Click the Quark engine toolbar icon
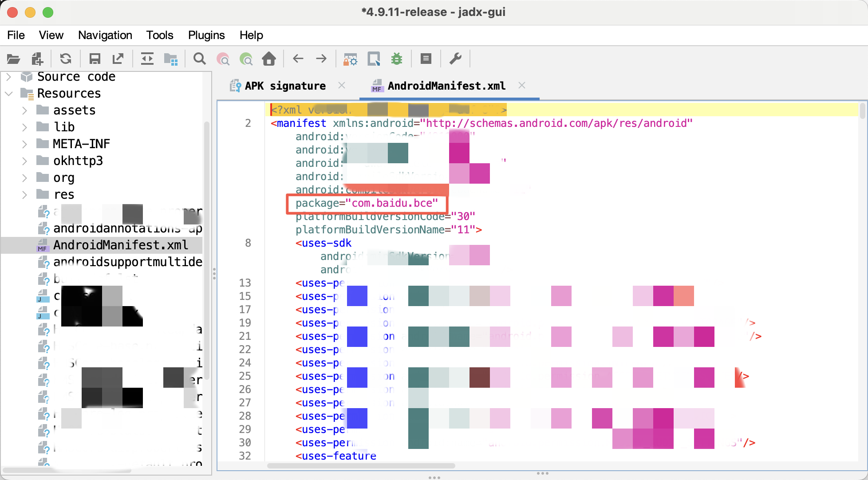The image size is (868, 480). click(x=374, y=59)
